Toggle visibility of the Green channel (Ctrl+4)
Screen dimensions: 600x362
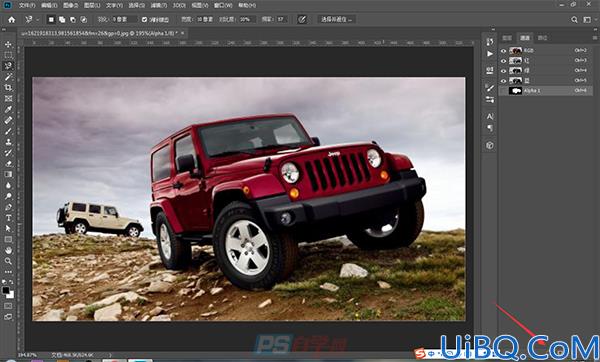tap(503, 70)
